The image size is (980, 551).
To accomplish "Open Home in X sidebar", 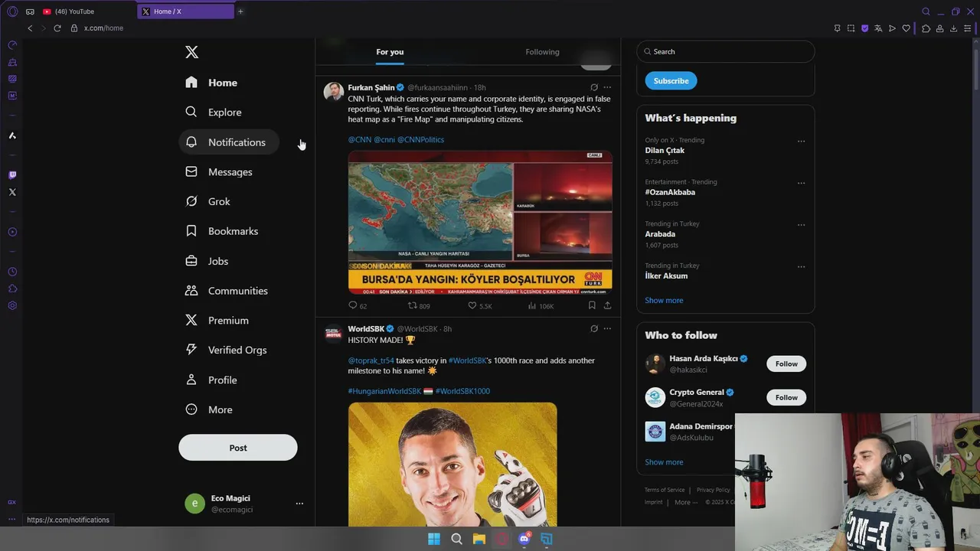I will [x=211, y=83].
